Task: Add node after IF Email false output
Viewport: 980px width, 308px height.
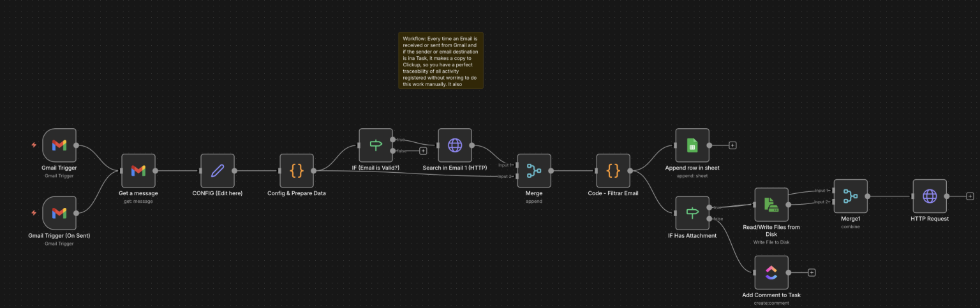Action: point(423,151)
